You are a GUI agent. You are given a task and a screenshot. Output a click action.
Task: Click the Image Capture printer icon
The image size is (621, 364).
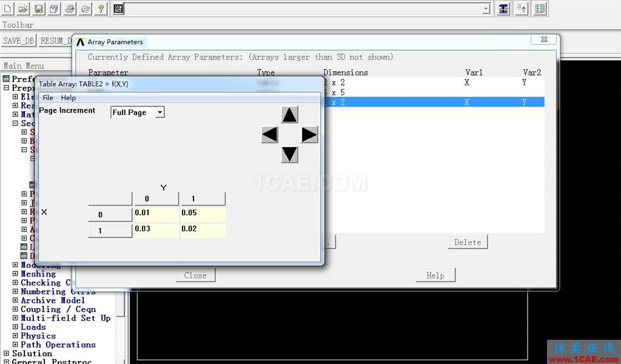(x=70, y=8)
